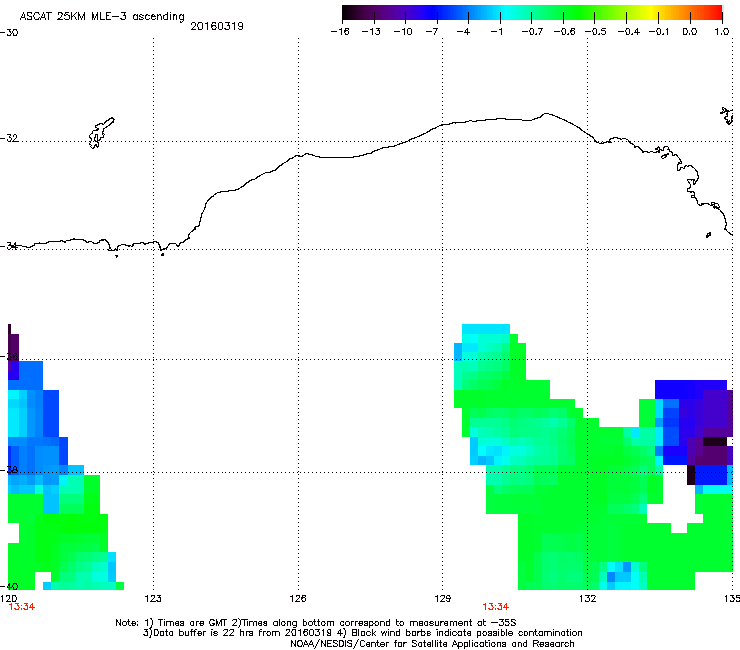740x650 pixels.
Task: Click the 0.0 color bar label
Action: 690,32
